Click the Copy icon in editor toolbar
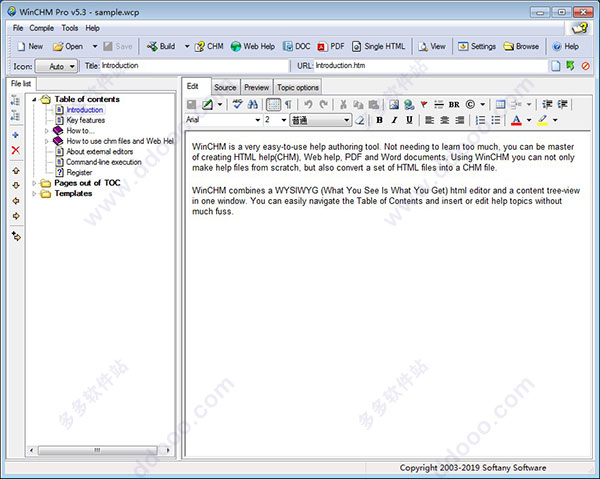The width and height of the screenshot is (600, 479). point(358,104)
